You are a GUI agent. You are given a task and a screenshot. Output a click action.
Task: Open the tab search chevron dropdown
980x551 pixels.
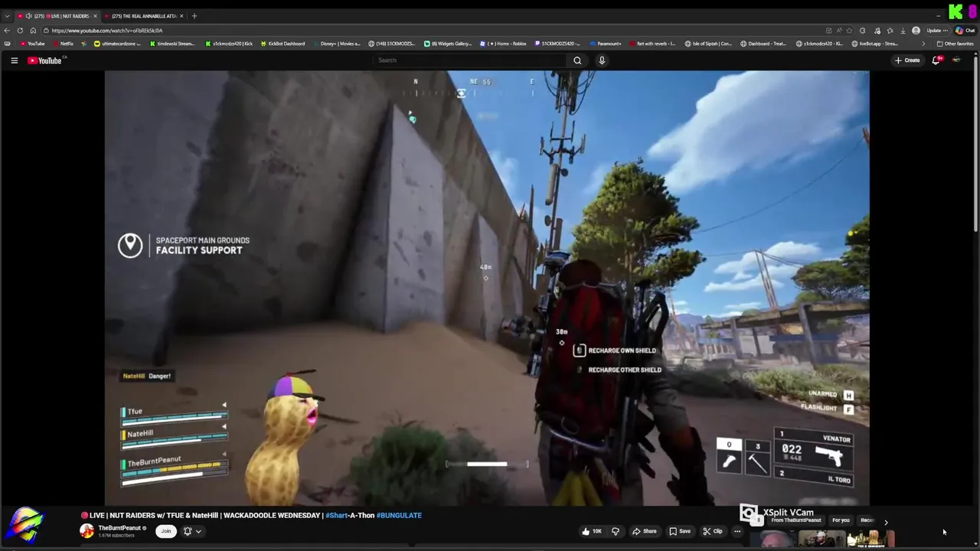pos(7,16)
